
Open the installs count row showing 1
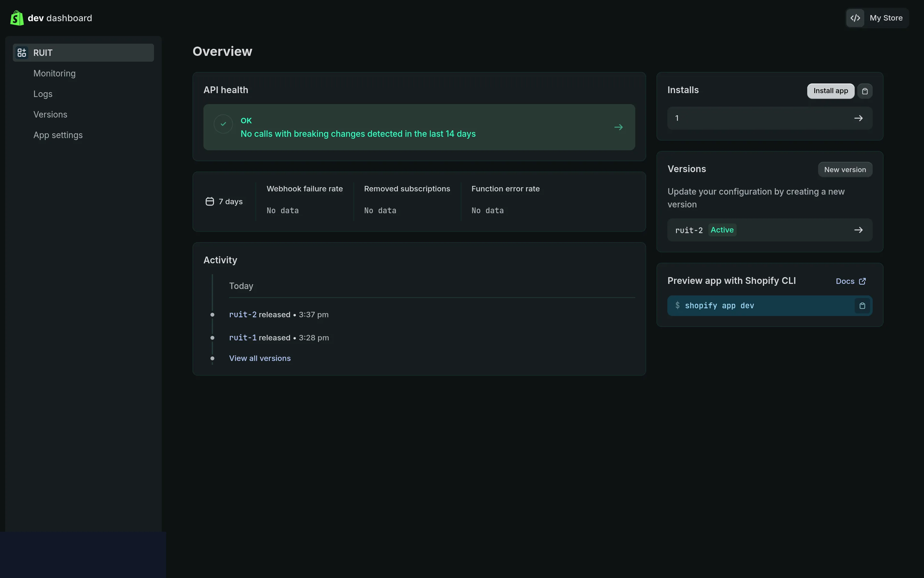770,118
